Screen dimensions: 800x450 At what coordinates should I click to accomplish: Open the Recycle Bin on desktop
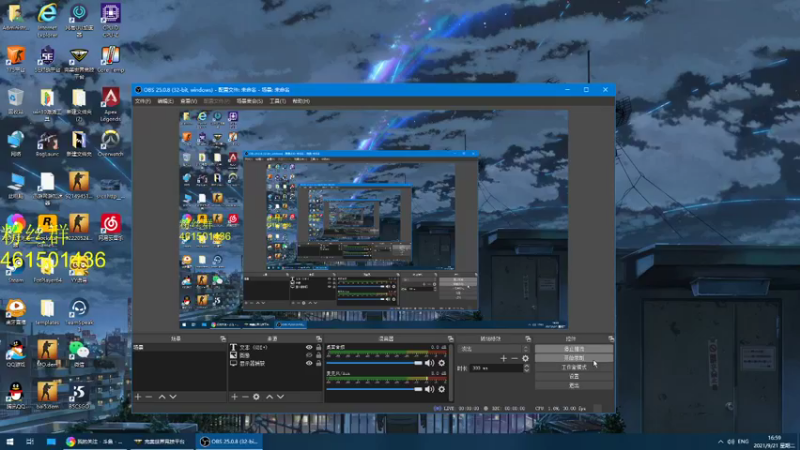point(16,101)
